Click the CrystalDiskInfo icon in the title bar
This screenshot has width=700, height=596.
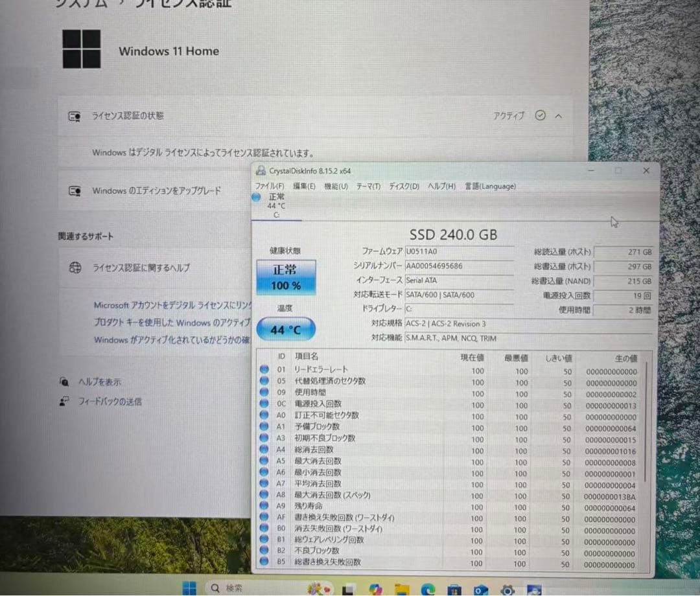tap(261, 170)
